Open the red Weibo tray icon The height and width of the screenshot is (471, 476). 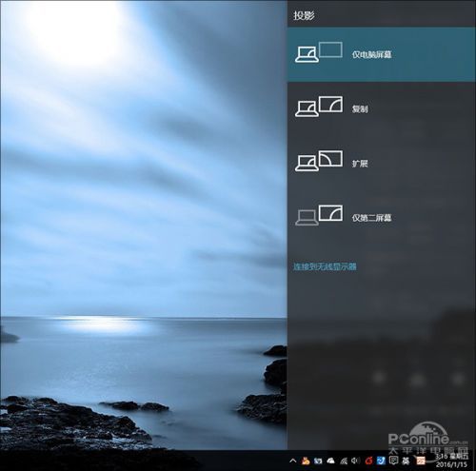(x=368, y=461)
